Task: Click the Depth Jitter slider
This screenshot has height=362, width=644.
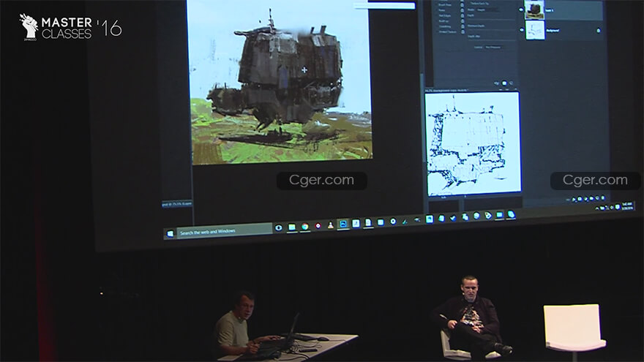Action: pyautogui.click(x=492, y=40)
